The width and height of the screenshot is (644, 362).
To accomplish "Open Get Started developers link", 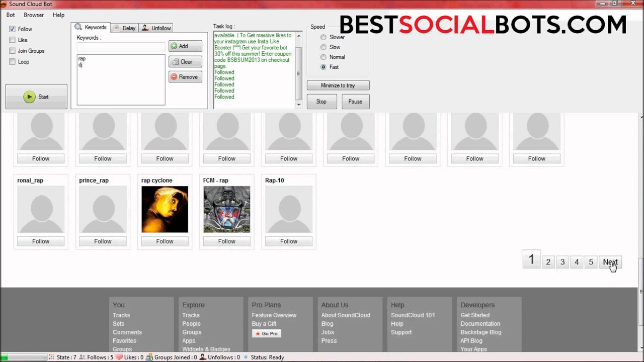I will click(x=475, y=315).
